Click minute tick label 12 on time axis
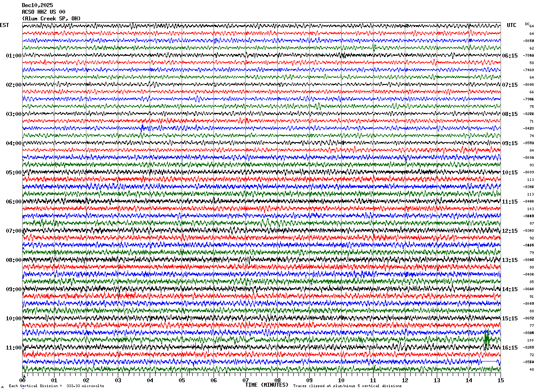Screen dimensions: 536x392 (x=405, y=380)
